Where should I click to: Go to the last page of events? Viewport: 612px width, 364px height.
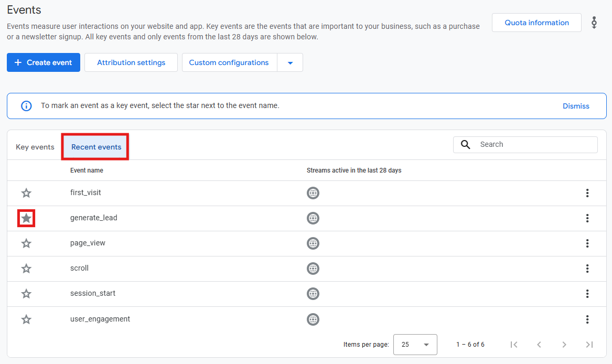pyautogui.click(x=589, y=345)
